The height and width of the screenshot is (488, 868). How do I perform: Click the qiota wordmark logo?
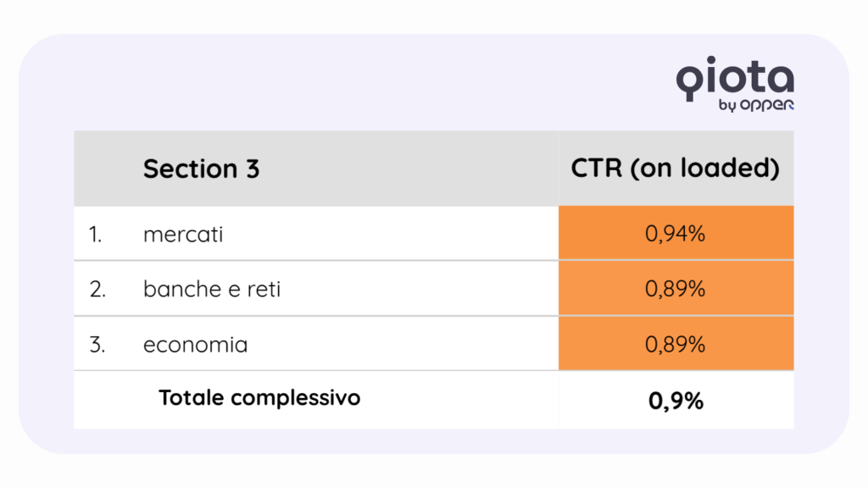[735, 80]
